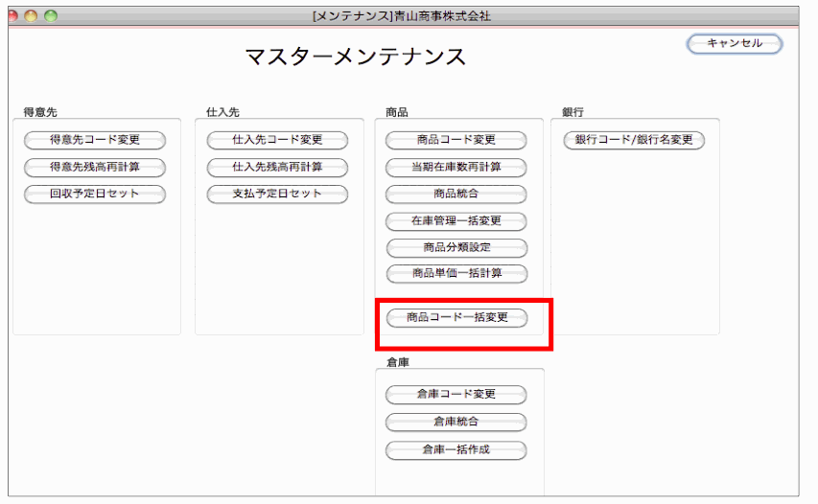Click the green zoom window button
The width and height of the screenshot is (818, 504).
(51, 16)
